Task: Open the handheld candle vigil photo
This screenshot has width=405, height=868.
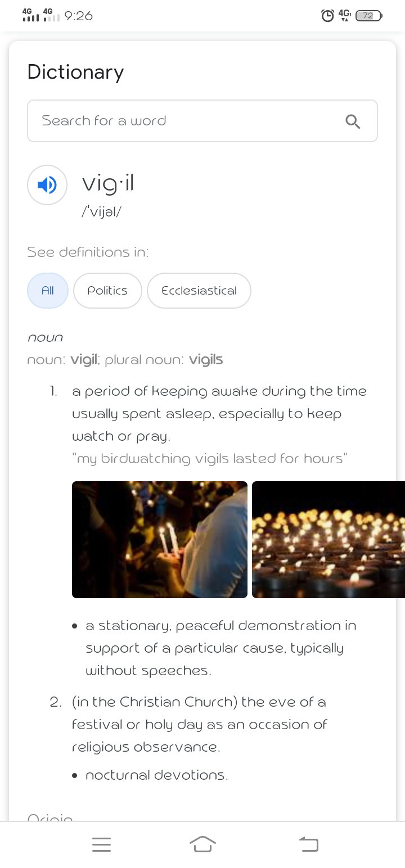Action: 160,540
